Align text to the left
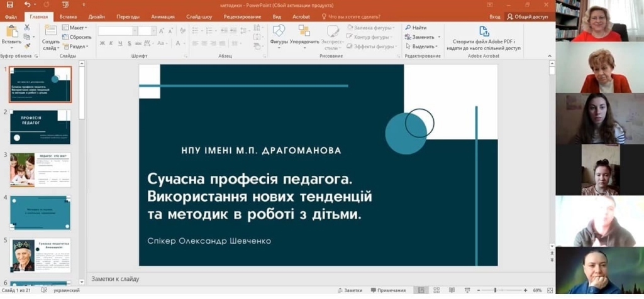The image size is (644, 299). (x=196, y=43)
